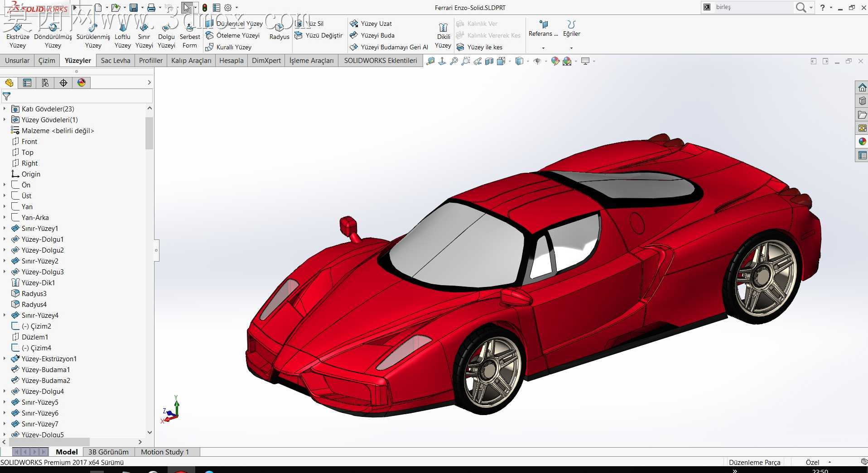Open View Settings monitor icon

585,61
